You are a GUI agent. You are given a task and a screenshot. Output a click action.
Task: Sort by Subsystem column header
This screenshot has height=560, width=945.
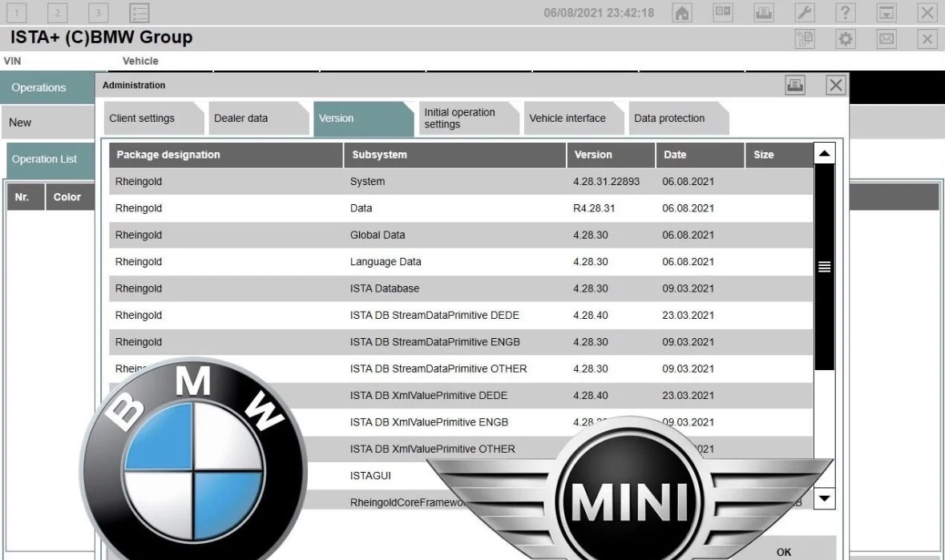455,155
